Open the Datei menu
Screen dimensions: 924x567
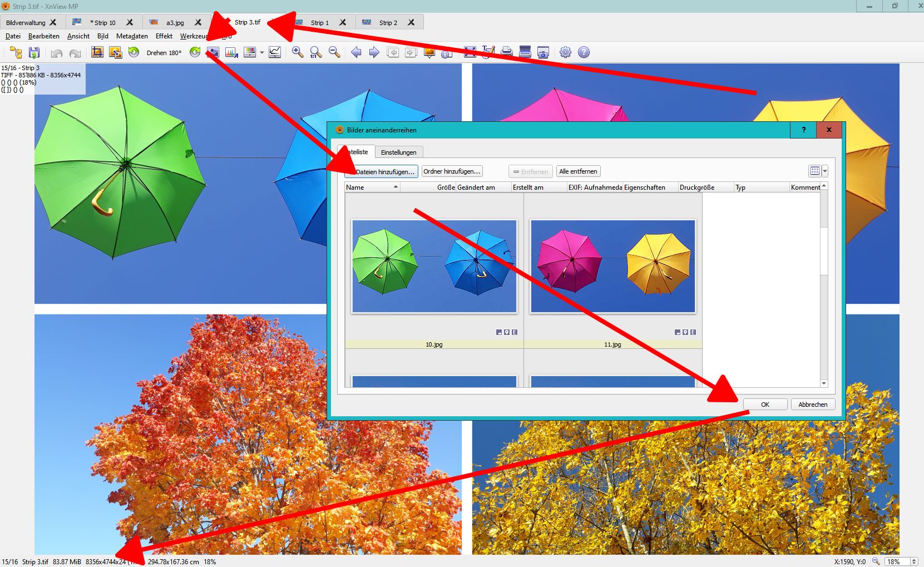click(13, 36)
